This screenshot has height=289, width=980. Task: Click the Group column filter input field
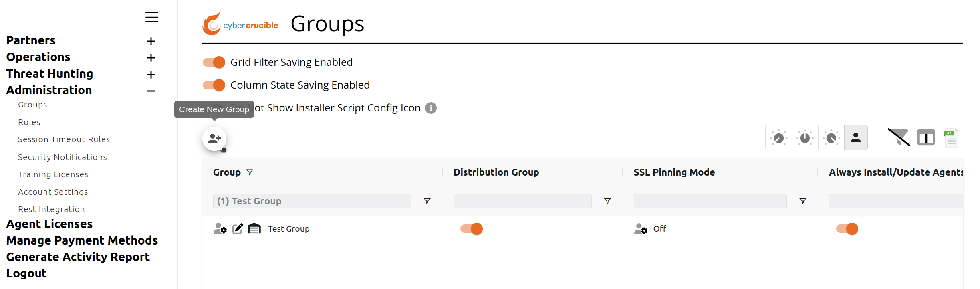coord(312,201)
